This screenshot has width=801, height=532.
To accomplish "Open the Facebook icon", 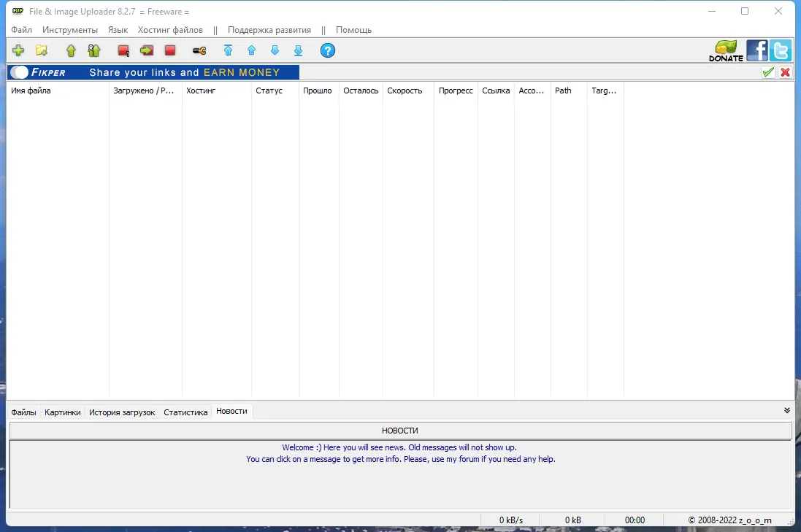I will pos(757,50).
